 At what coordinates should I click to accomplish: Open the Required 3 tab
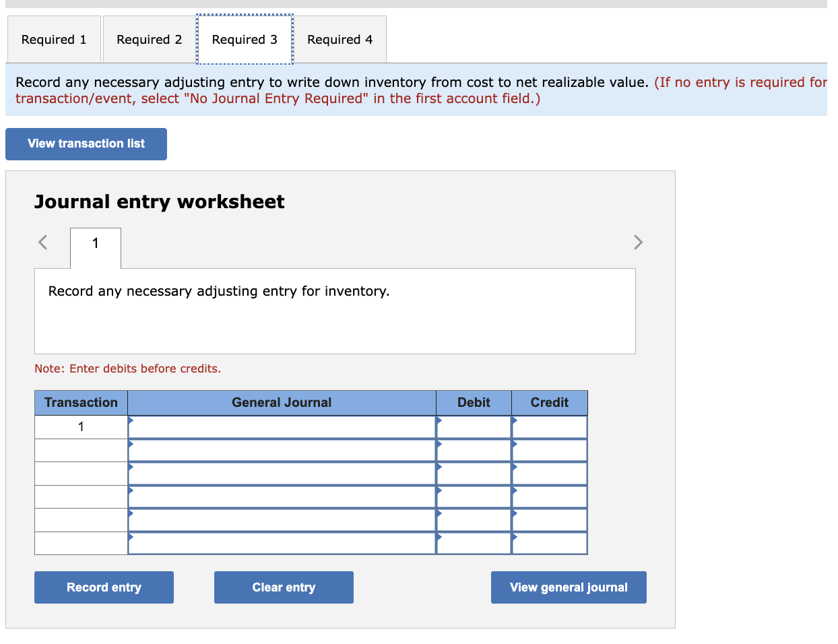244,39
